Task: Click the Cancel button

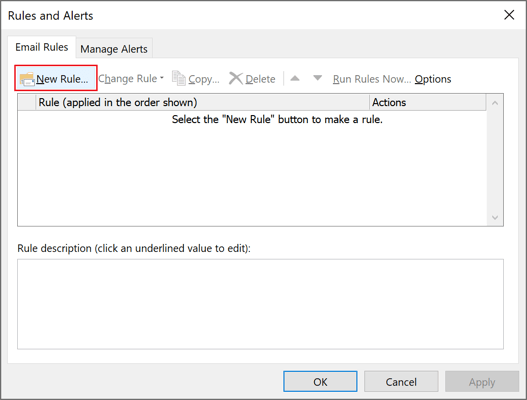Action: coord(401,382)
